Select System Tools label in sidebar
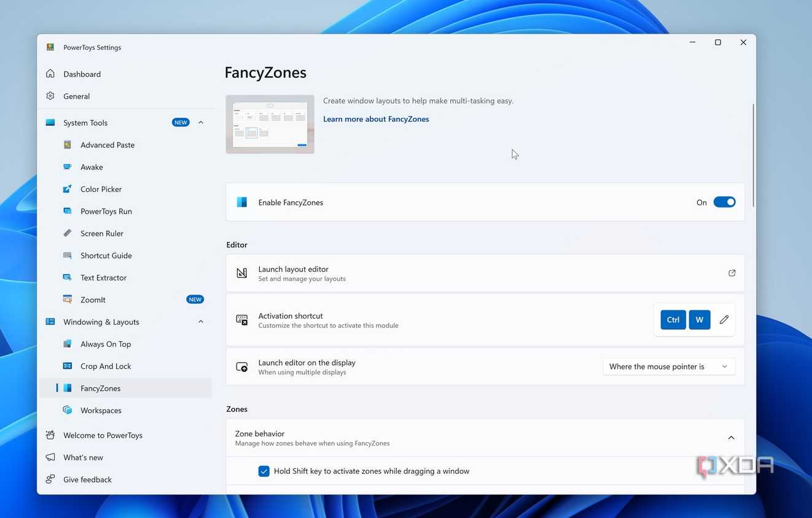This screenshot has width=812, height=518. pos(85,123)
